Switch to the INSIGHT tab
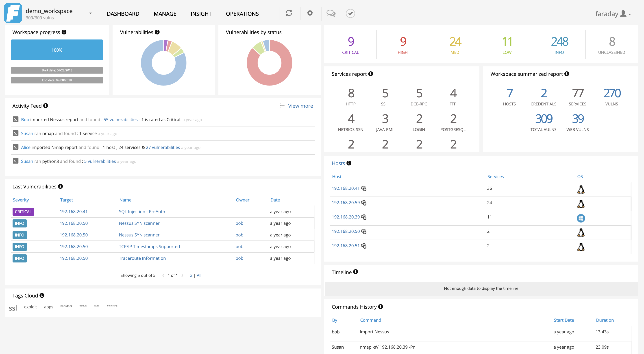Image resolution: width=644 pixels, height=354 pixels. (x=201, y=13)
